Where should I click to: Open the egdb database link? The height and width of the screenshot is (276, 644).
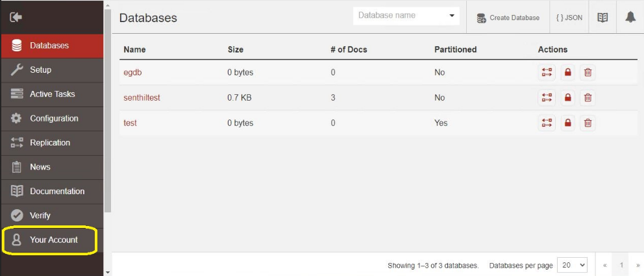[132, 73]
